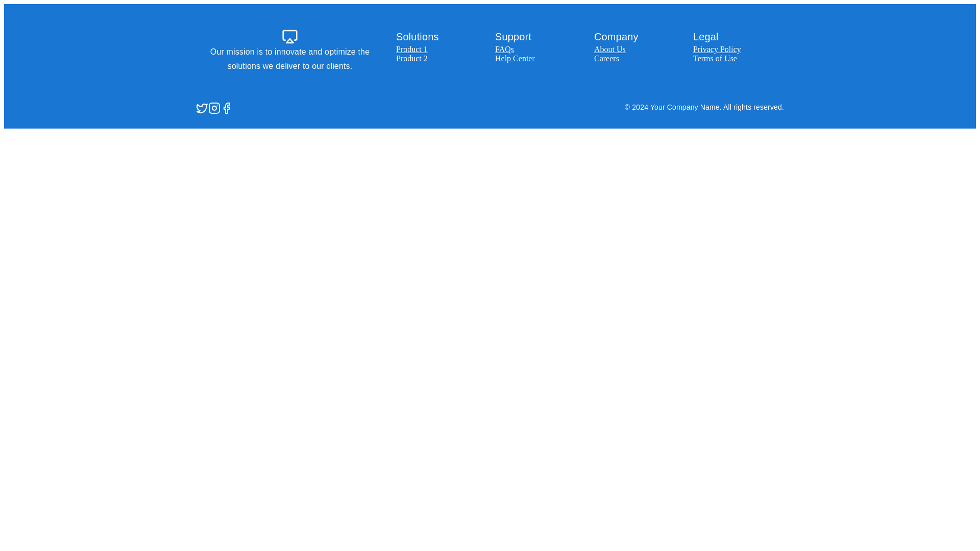980x551 pixels.
Task: View the Terms of Use link
Action: 715,59
